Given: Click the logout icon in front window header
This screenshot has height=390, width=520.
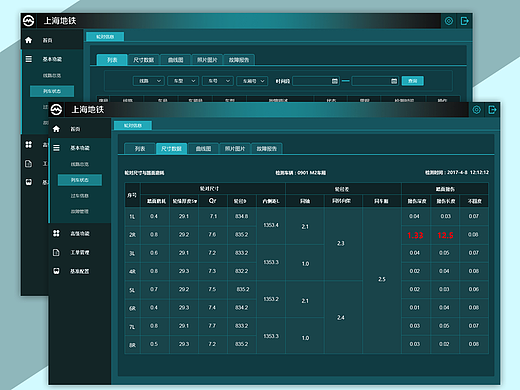Looking at the screenshot, I should click(492, 110).
